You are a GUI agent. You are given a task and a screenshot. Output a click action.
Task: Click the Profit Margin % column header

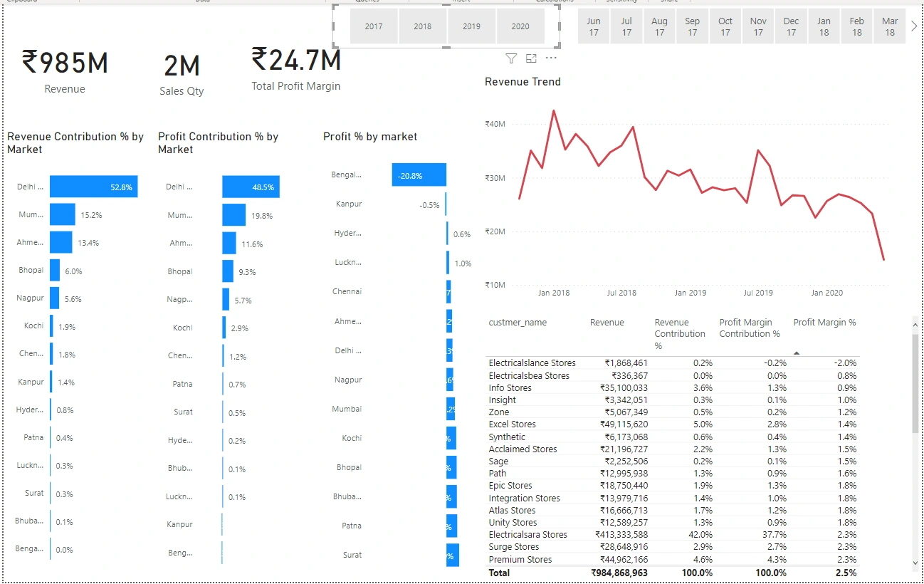824,323
